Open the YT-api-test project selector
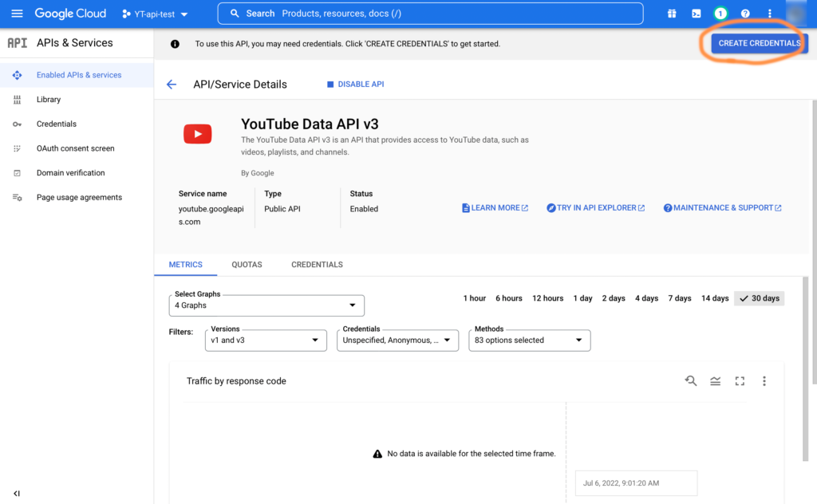 point(155,14)
